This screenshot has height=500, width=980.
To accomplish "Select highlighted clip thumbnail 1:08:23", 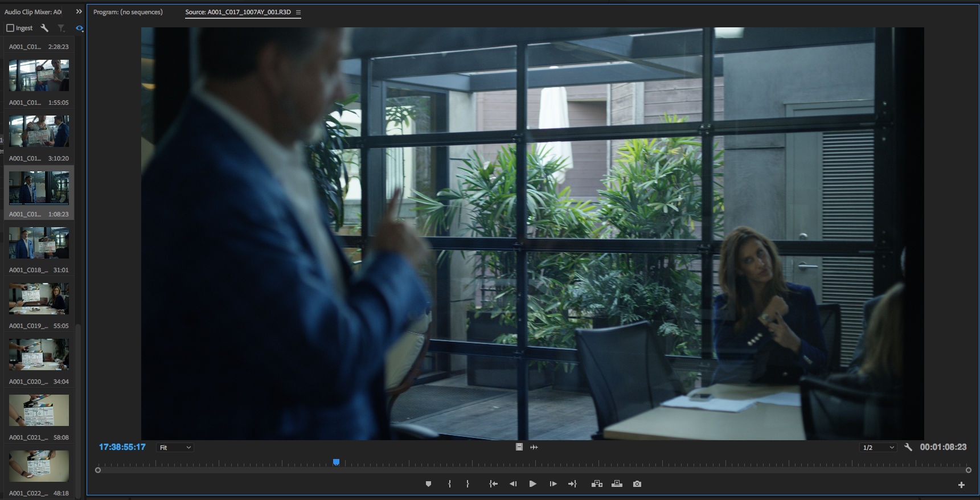I will [x=39, y=187].
